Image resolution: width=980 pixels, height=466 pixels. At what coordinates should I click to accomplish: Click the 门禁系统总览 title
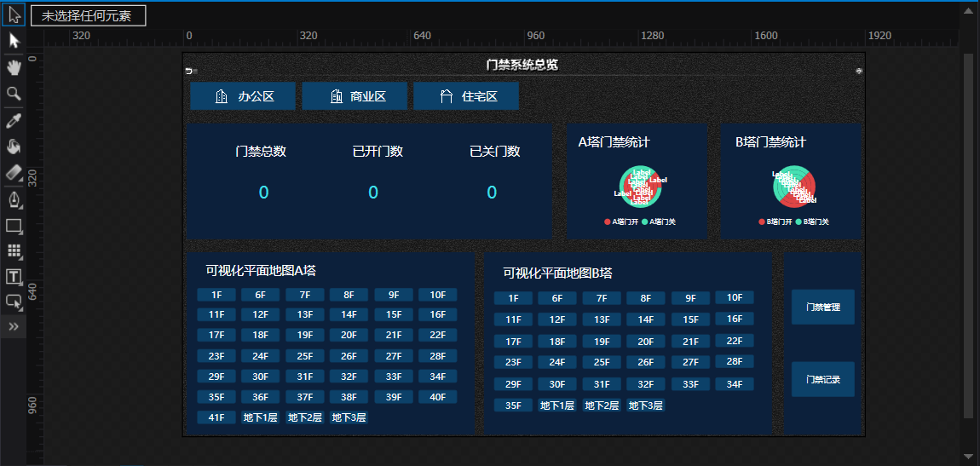(522, 65)
